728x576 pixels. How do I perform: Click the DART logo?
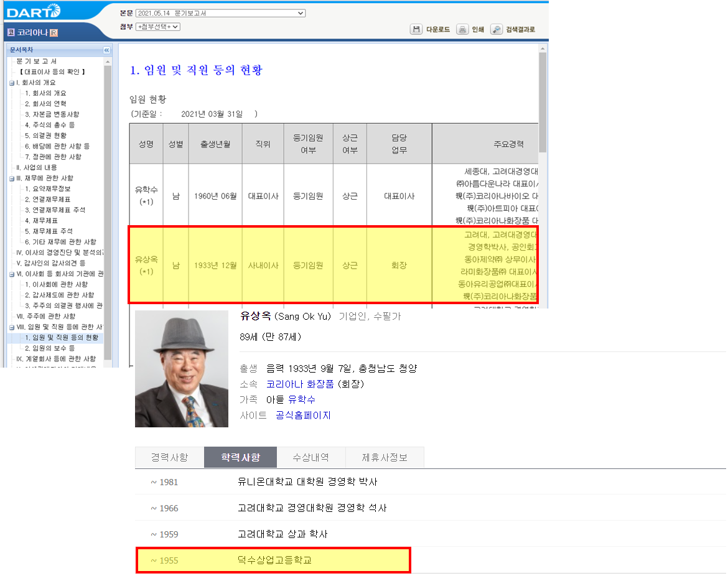point(34,11)
